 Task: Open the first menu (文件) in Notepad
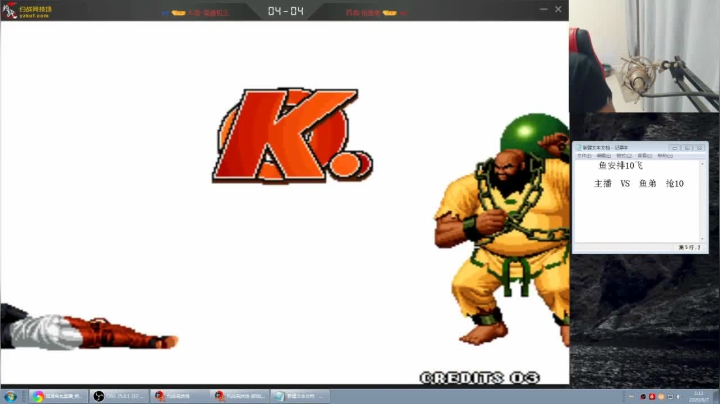585,156
